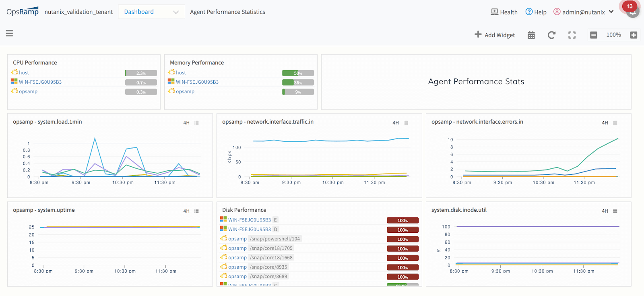
Task: Select opsamp /snap/powershell/104 disk entry
Action: [x=264, y=239]
